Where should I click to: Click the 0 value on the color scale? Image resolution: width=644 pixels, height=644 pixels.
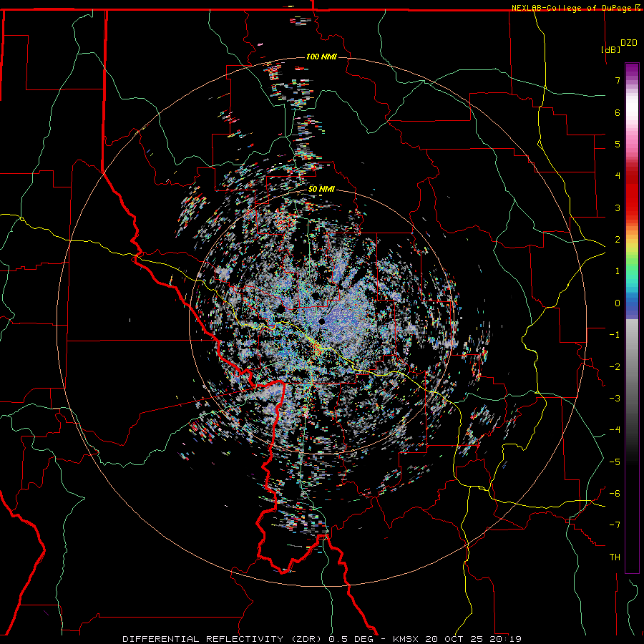click(x=618, y=303)
